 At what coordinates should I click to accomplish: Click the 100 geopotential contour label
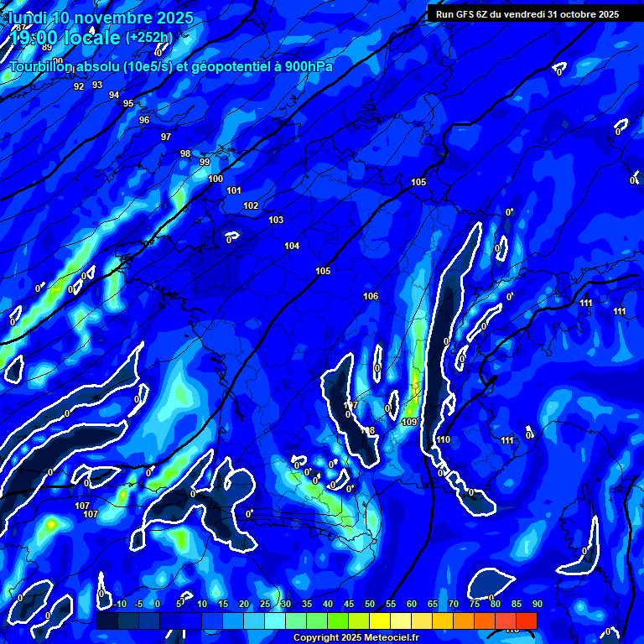[x=216, y=179]
